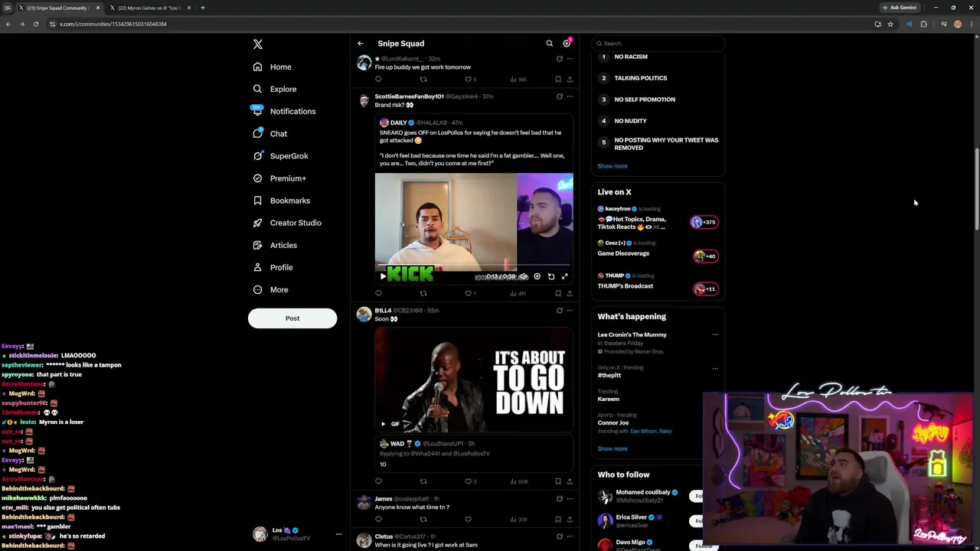Open settings gear on the SNEAKO video
Screen dimensions: 980x551
pos(537,276)
